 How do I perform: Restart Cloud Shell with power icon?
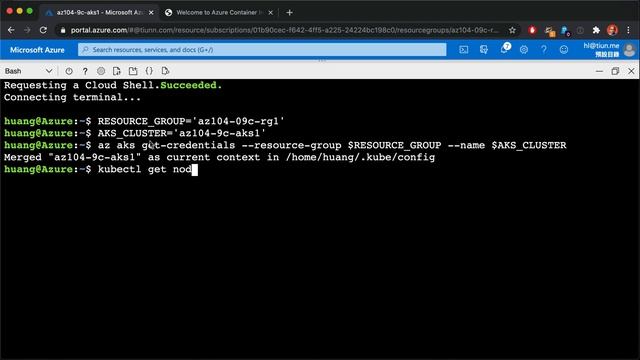pyautogui.click(x=69, y=71)
